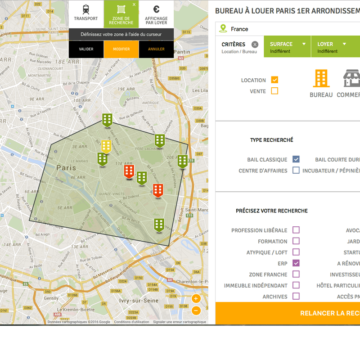Select green marker between the two red markers
This screenshot has height=360, width=360.
142,178
